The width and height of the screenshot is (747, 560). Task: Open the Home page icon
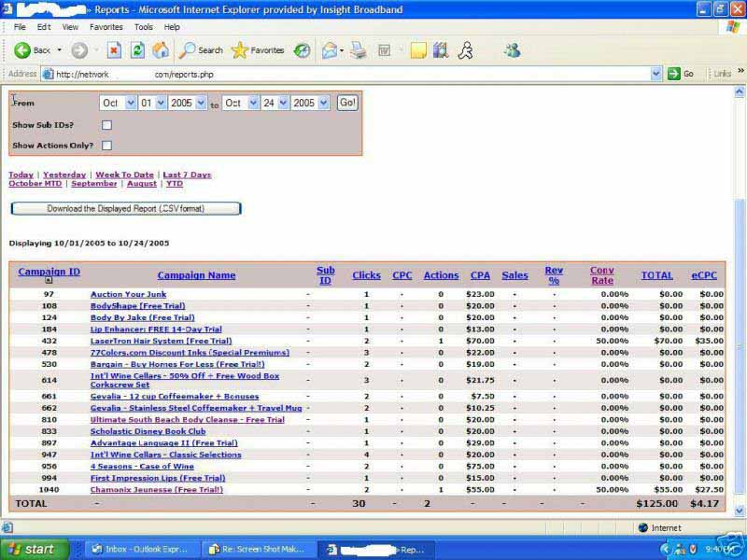pyautogui.click(x=161, y=50)
